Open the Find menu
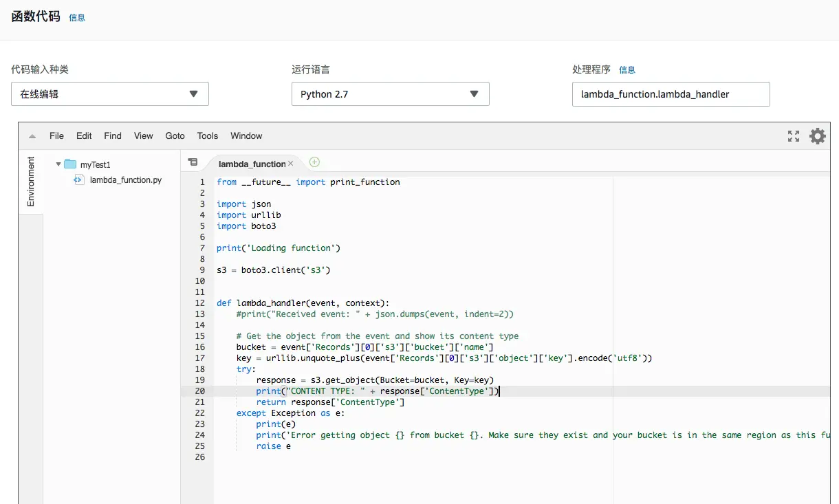Screen dimensions: 839x504 pos(113,135)
